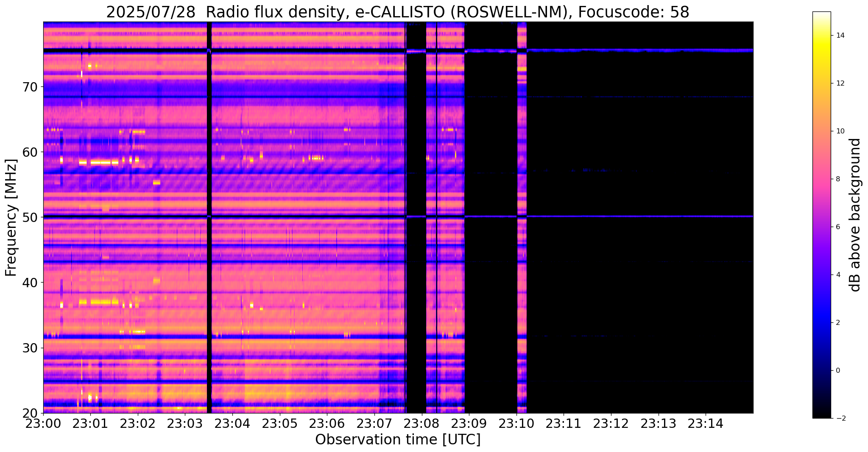Click the colorbar tick label 0
The height and width of the screenshot is (452, 868).
tap(838, 371)
